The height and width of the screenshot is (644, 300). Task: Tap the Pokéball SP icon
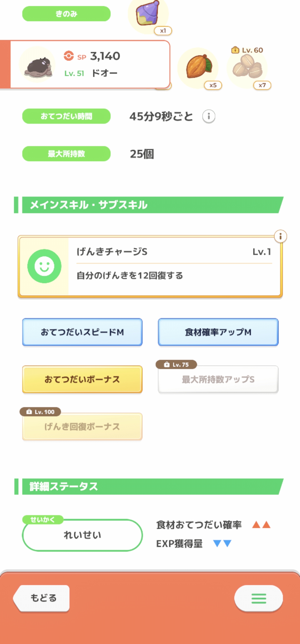pos(69,56)
